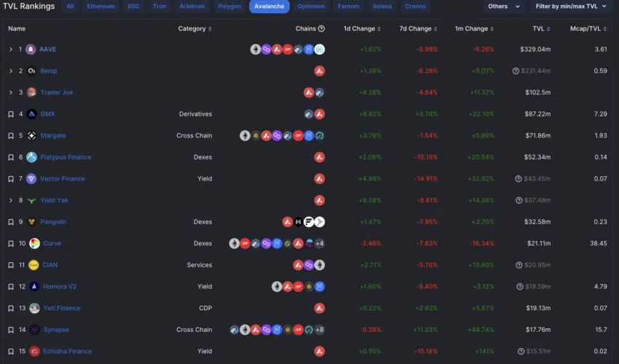Switch to the Optimism tab

[311, 7]
